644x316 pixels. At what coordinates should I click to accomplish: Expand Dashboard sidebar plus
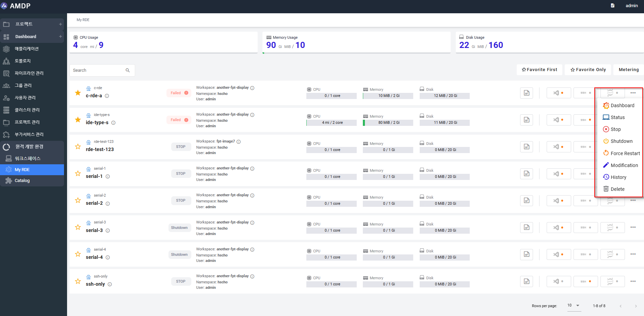tap(60, 36)
